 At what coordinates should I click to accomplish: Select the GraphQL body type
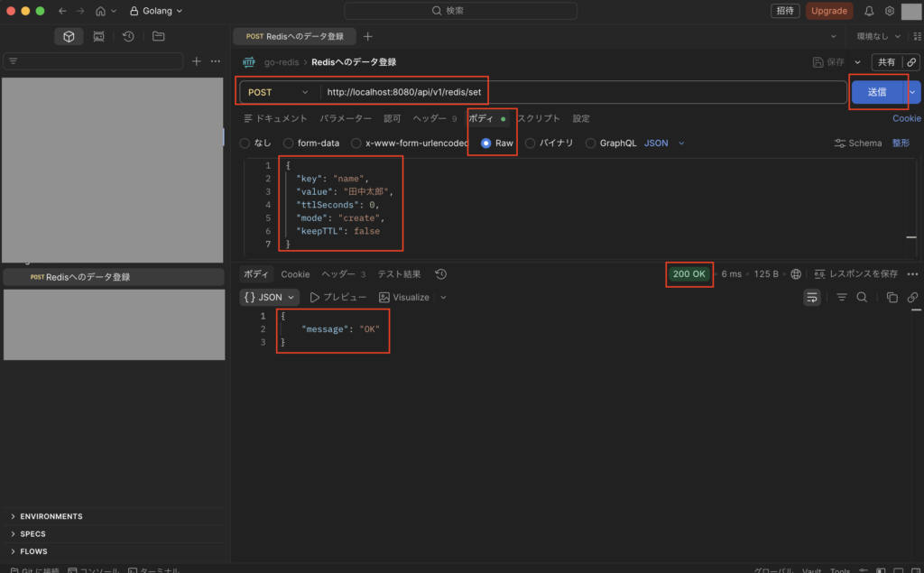point(591,143)
